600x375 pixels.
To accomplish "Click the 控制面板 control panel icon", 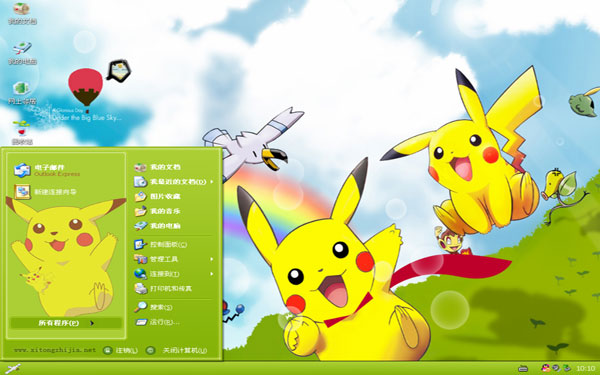I will click(x=140, y=244).
